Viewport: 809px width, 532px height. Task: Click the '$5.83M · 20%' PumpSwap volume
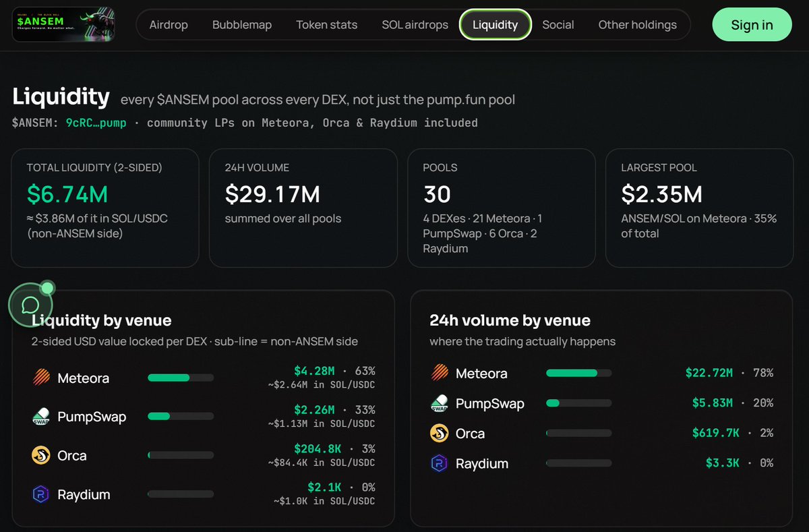tap(733, 403)
